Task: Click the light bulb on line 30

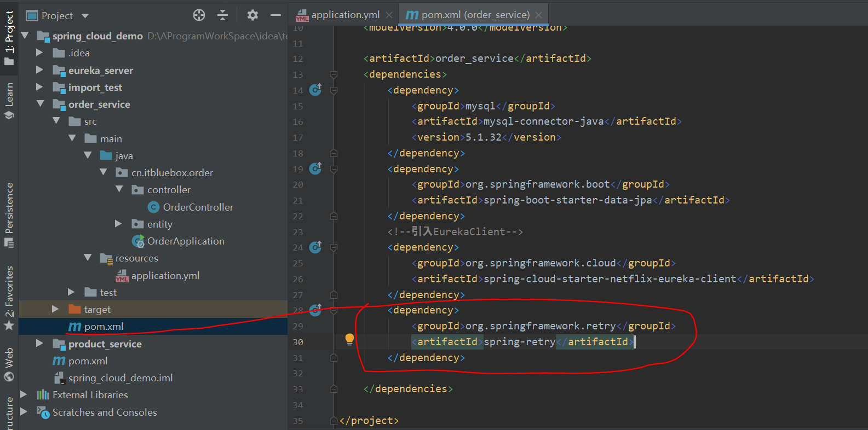Action: pos(349,339)
